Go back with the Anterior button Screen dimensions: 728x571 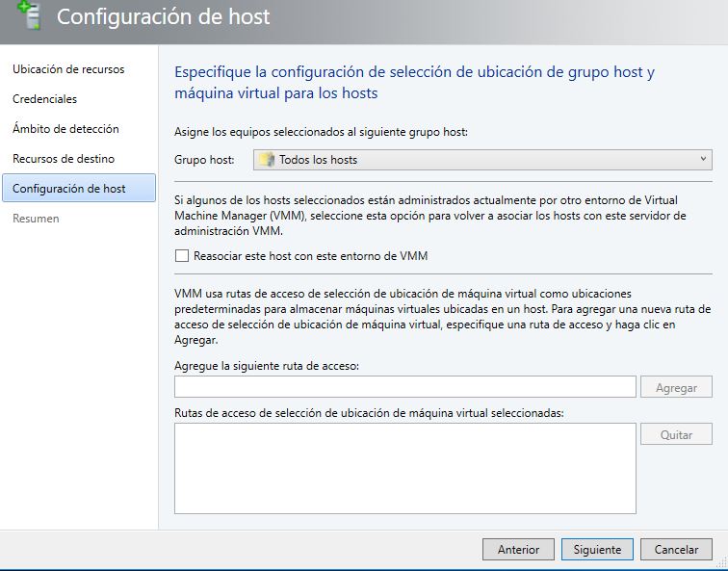(x=518, y=550)
